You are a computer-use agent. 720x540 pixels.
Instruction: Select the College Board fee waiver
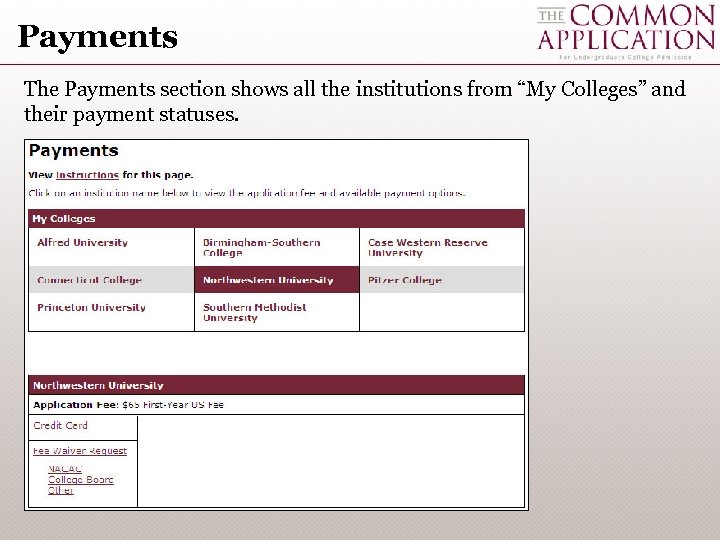(80, 480)
